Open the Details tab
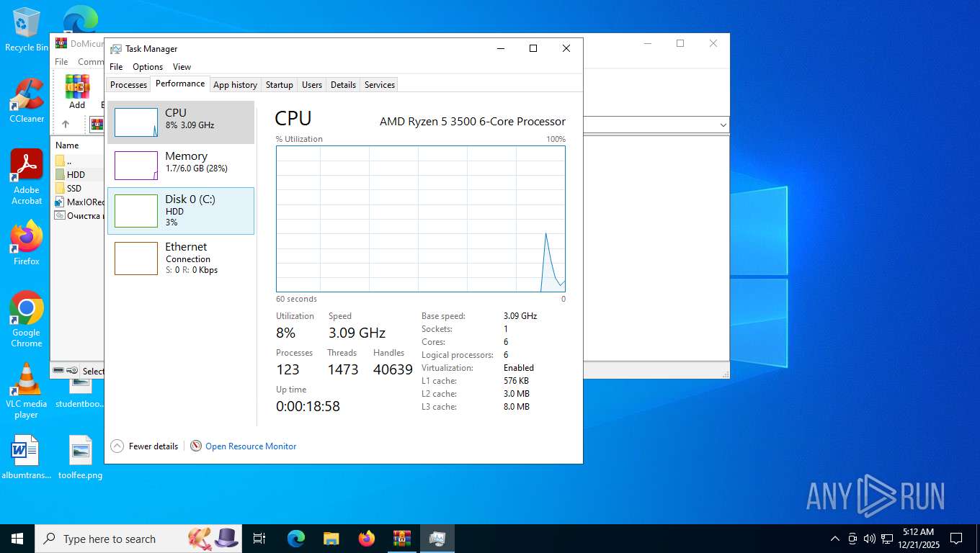 (343, 84)
